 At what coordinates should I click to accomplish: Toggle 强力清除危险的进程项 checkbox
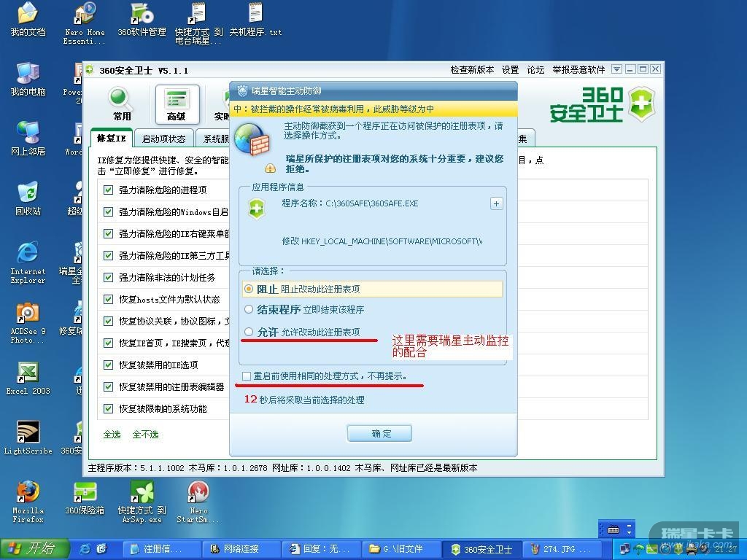(x=108, y=190)
